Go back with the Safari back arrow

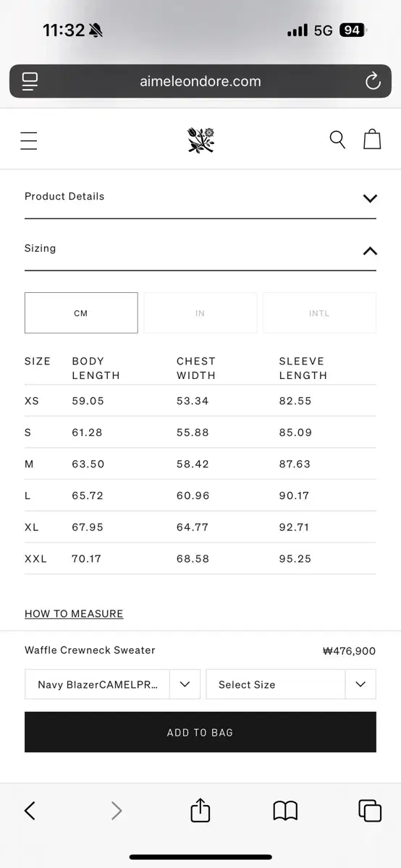(30, 811)
